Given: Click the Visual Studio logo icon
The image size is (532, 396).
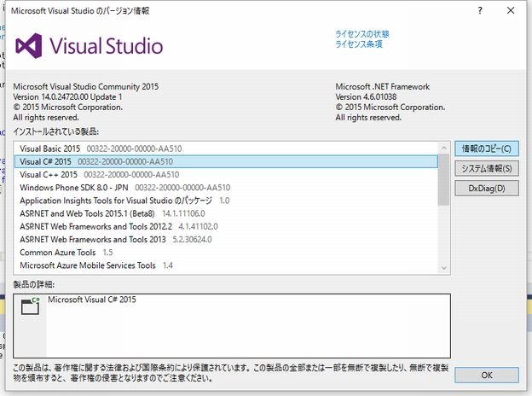Looking at the screenshot, I should [x=32, y=45].
